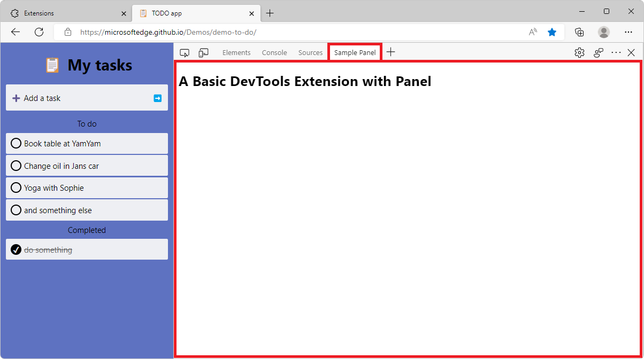Submit a task with the blue arrow button
The image size is (644, 359).
pyautogui.click(x=157, y=98)
